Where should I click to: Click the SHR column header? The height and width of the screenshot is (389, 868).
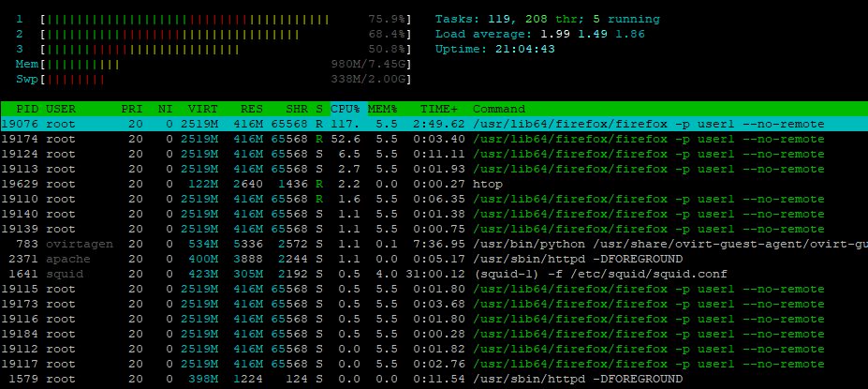(296, 109)
